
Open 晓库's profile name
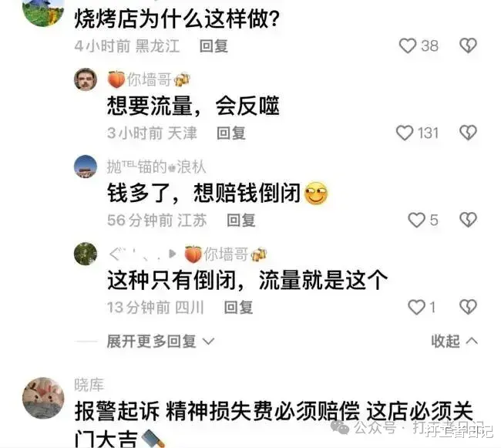[x=89, y=385]
